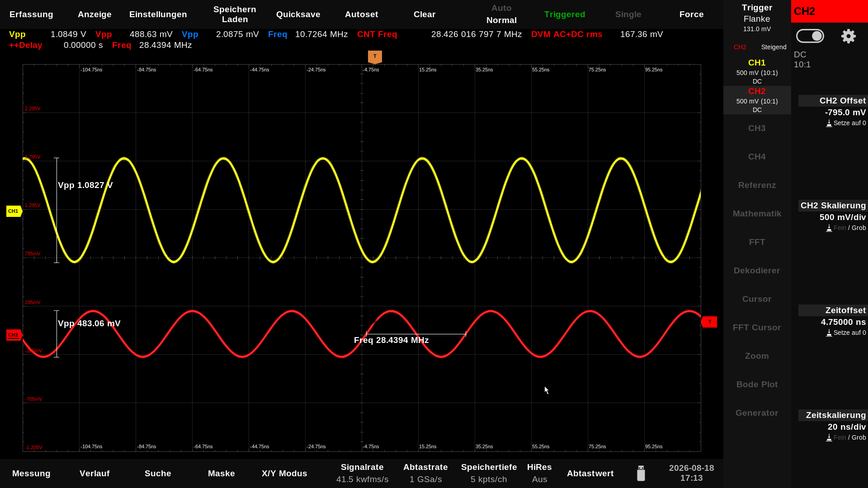The width and height of the screenshot is (868, 488).
Task: Open the Verlauf menu
Action: [x=94, y=474]
